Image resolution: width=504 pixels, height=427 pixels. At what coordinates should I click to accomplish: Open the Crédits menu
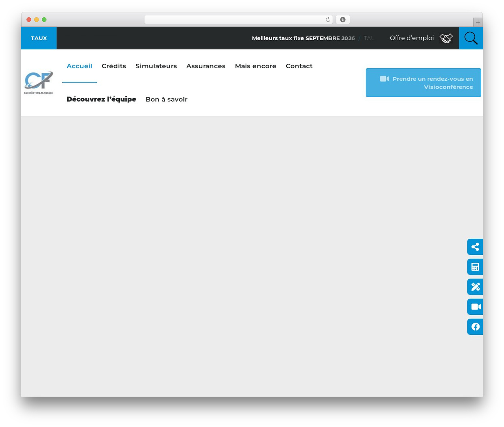114,66
